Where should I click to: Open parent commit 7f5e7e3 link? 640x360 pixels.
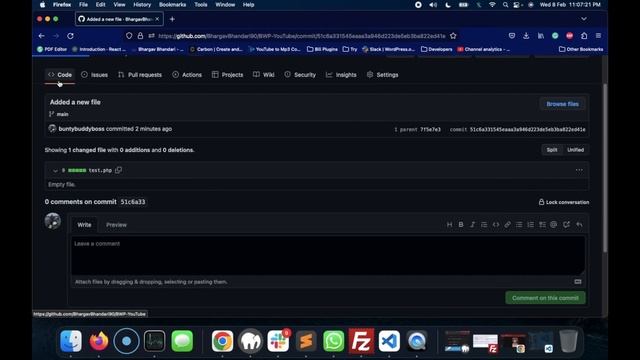[430, 129]
